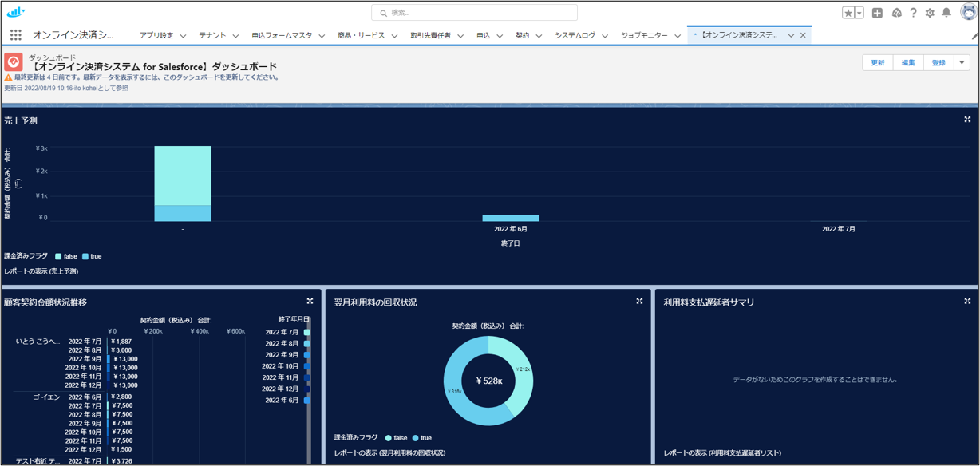Click the 編集 edit button

908,62
